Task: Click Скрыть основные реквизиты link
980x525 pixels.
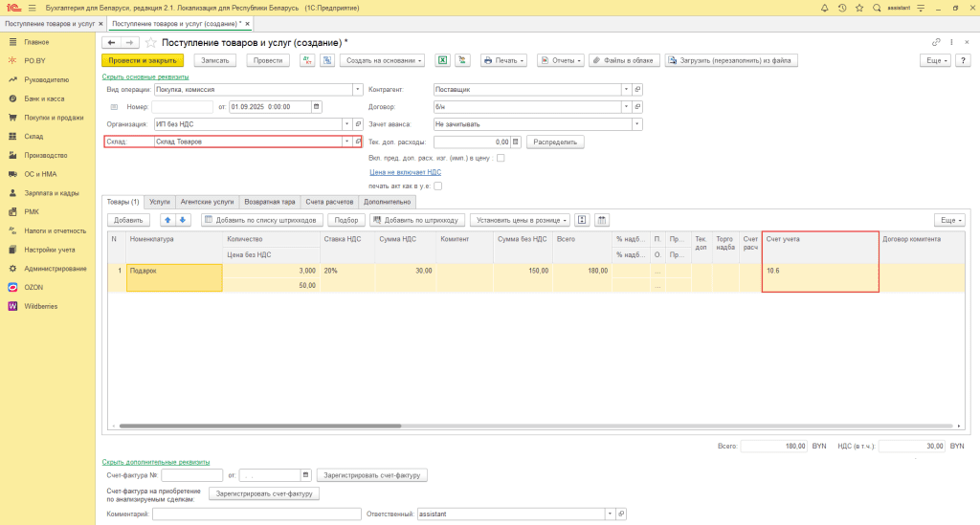Action: (145, 77)
